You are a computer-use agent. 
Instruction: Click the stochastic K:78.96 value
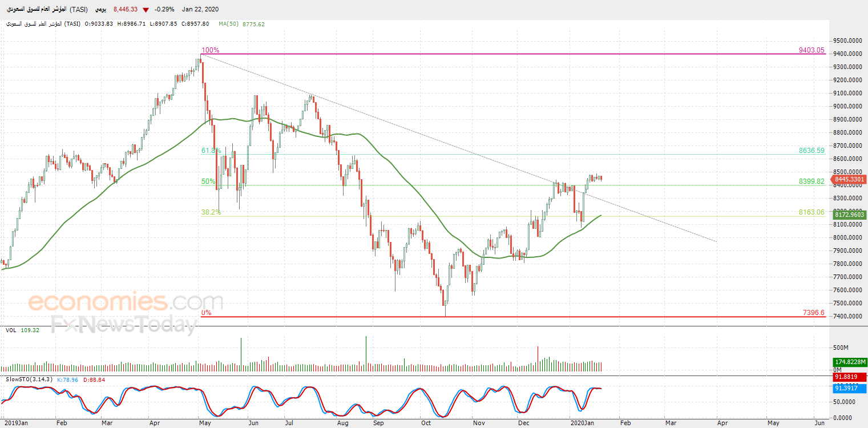(x=67, y=379)
